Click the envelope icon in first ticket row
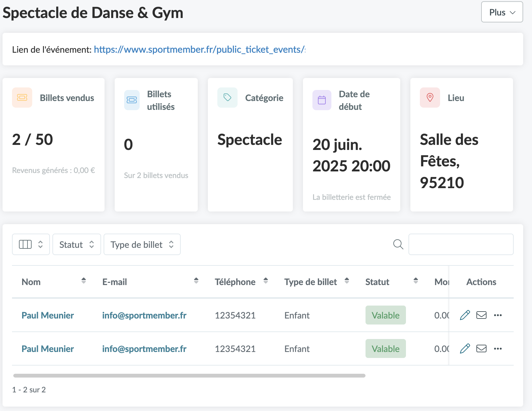 click(481, 315)
